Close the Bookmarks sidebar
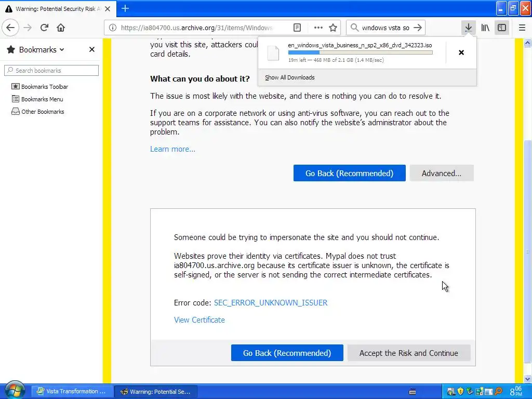The image size is (532, 399). [x=91, y=49]
